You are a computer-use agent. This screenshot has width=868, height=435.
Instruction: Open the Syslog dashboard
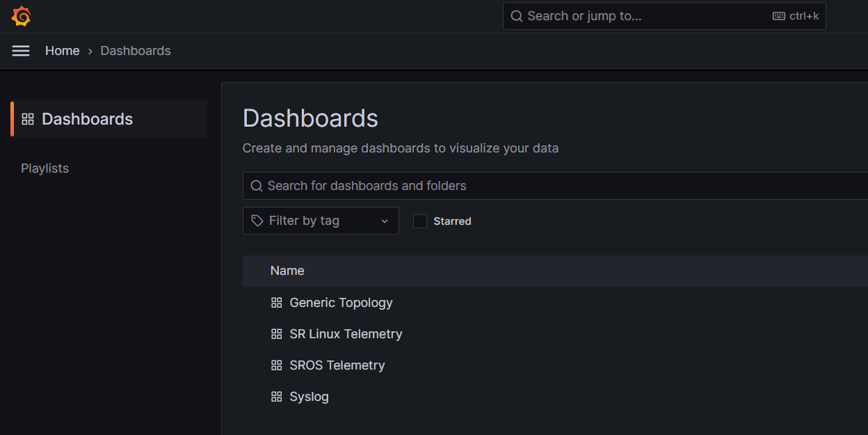[309, 396]
